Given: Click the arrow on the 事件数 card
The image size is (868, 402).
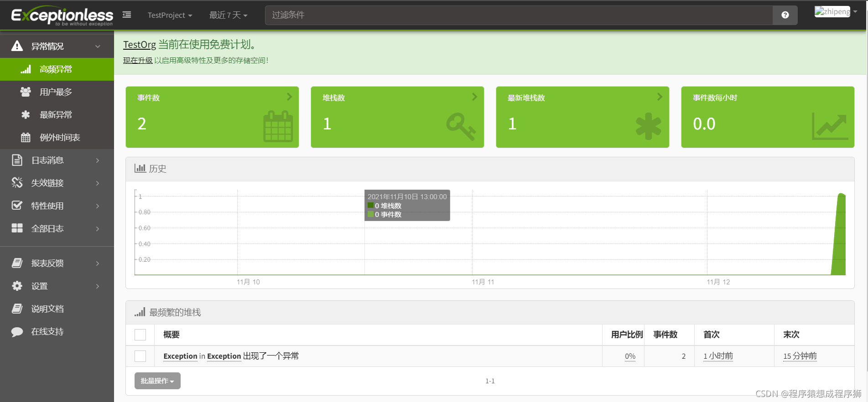Looking at the screenshot, I should pyautogui.click(x=289, y=97).
